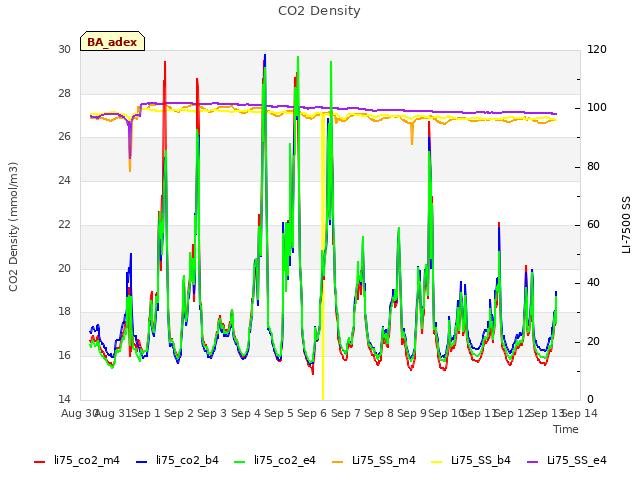Click the 40 tick on right axis
The height and width of the screenshot is (480, 640).
click(x=593, y=282)
